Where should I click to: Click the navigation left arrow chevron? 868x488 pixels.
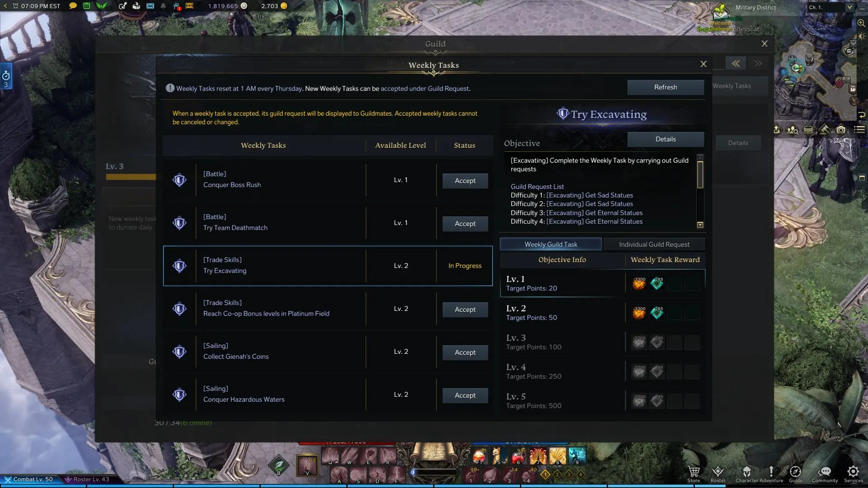736,64
